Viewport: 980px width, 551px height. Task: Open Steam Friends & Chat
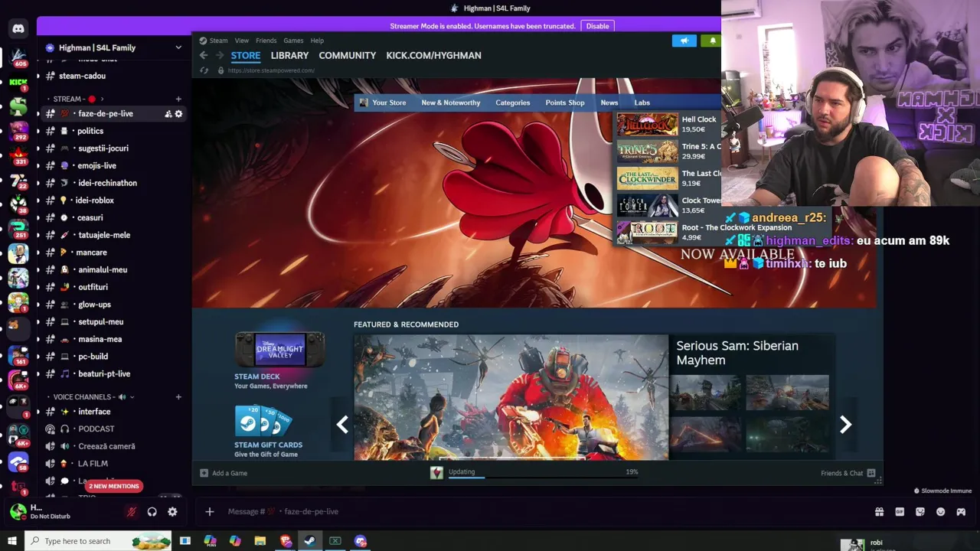[x=848, y=473]
